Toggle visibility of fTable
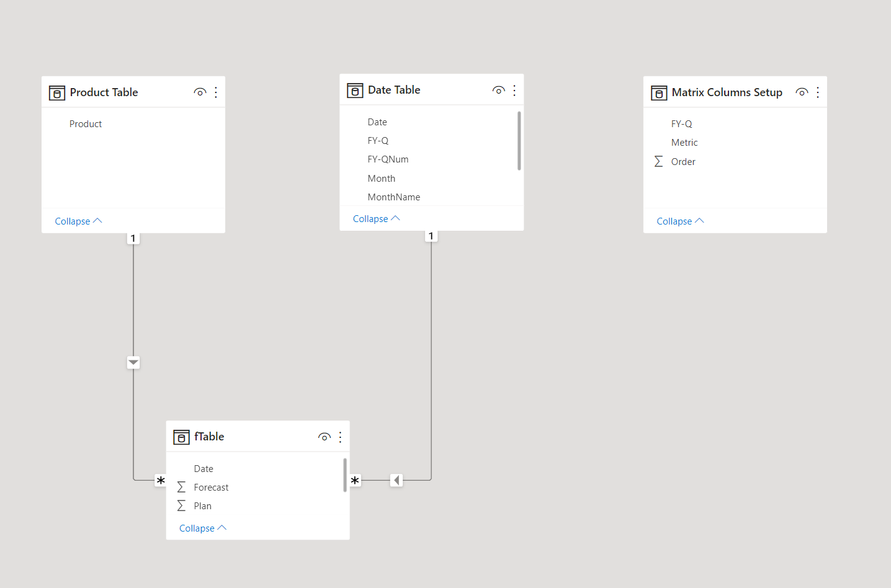891x588 pixels. [324, 437]
